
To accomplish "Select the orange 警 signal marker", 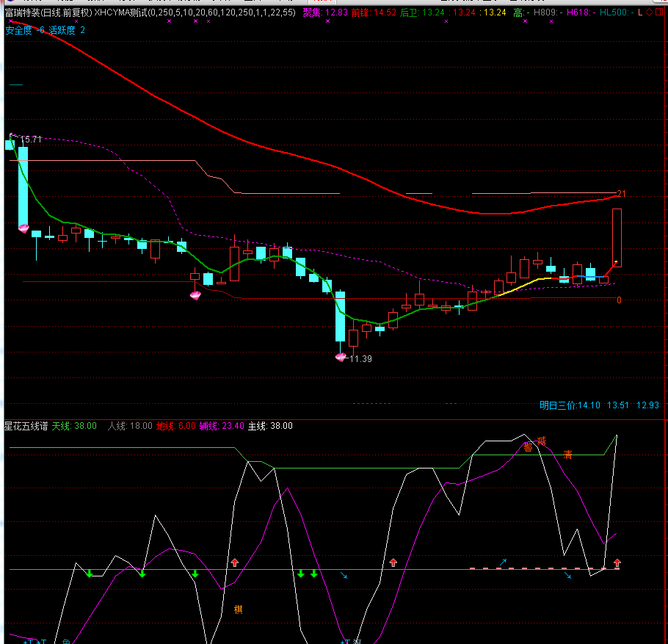I will point(529,446).
